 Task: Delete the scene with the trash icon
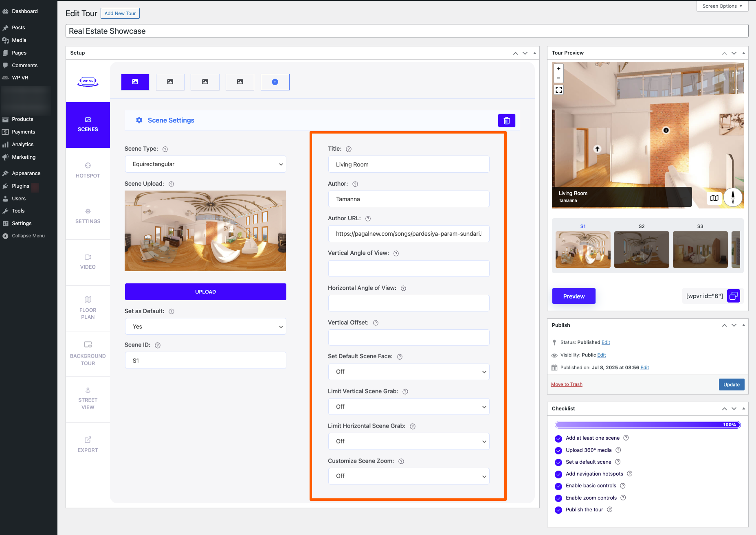point(506,121)
